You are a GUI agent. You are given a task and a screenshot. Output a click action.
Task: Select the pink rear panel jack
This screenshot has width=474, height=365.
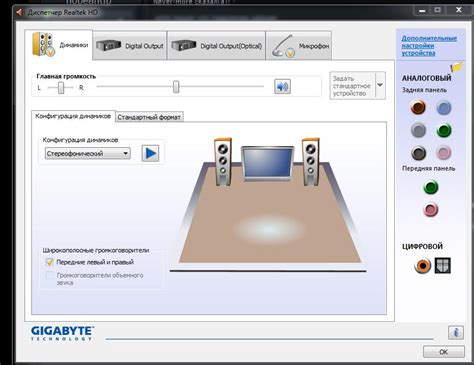coord(444,153)
